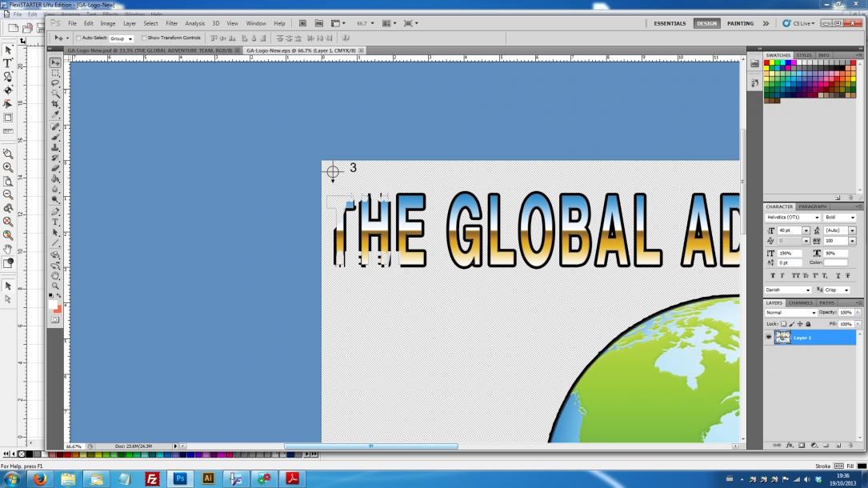The width and height of the screenshot is (868, 488).
Task: Select the Move tool in Photoshop toolbox
Action: point(55,62)
